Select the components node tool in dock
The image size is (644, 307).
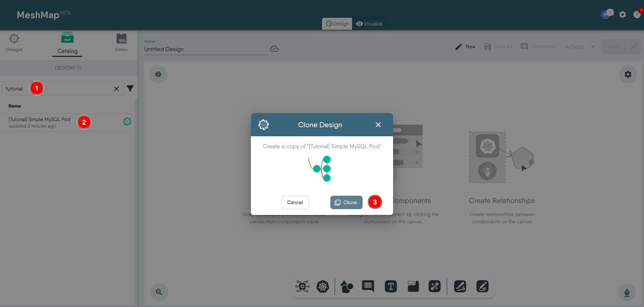(302, 286)
